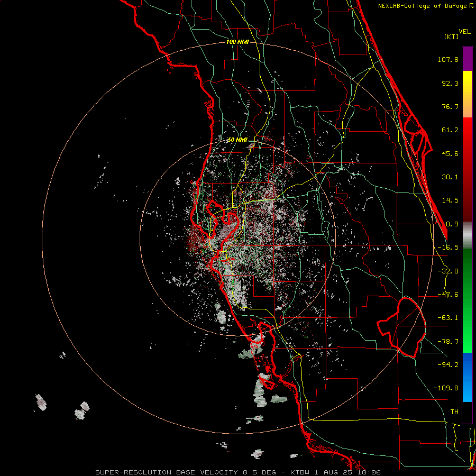Image resolution: width=476 pixels, height=476 pixels.
Task: Click the 50 NMI range ring label
Action: point(237,140)
